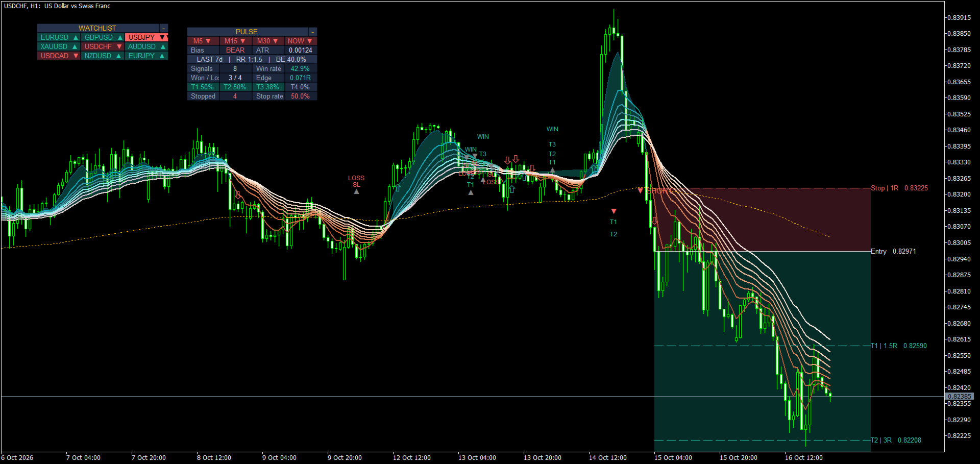Viewport: 980px width, 464px height.
Task: Click the T4 0% cell
Action: [301, 87]
